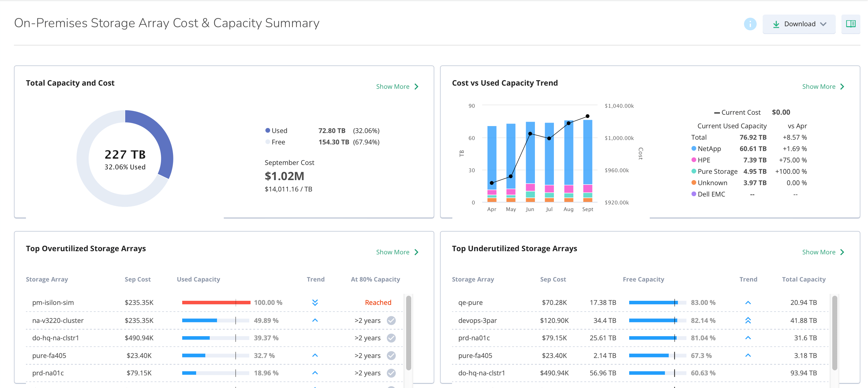Sort overutilized table by Sep Cost
The height and width of the screenshot is (388, 868).
coord(138,279)
